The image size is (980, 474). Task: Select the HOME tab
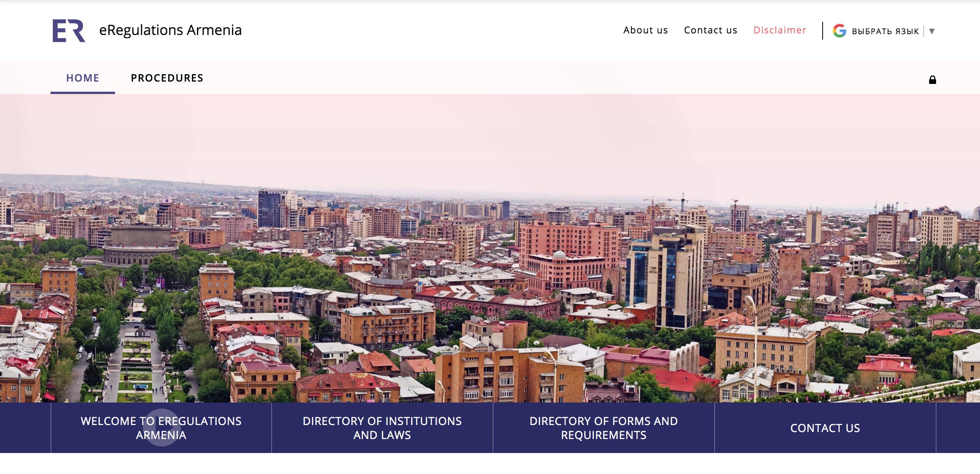pyautogui.click(x=83, y=78)
